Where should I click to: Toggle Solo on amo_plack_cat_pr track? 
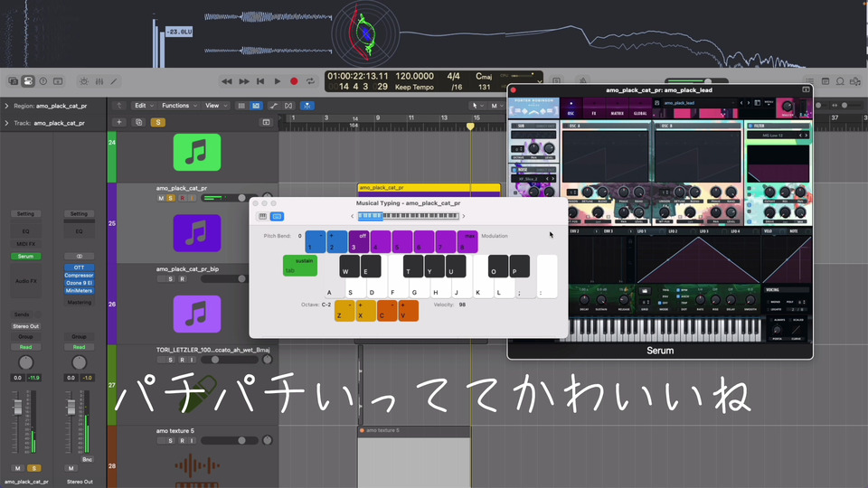tap(171, 198)
